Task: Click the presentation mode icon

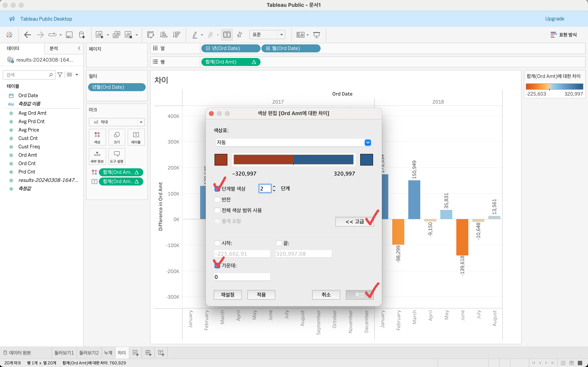Action: [x=316, y=35]
